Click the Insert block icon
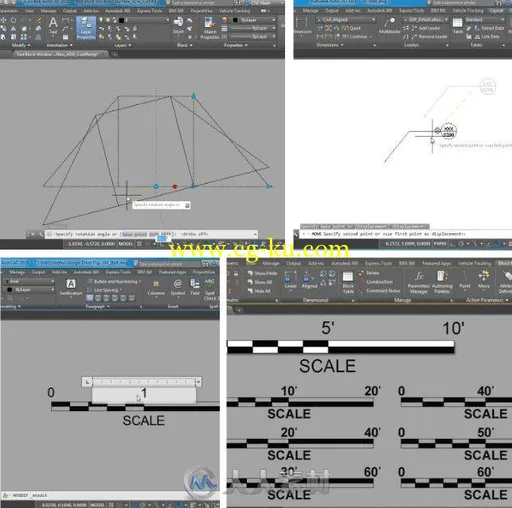The image size is (512, 508). pos(178,25)
